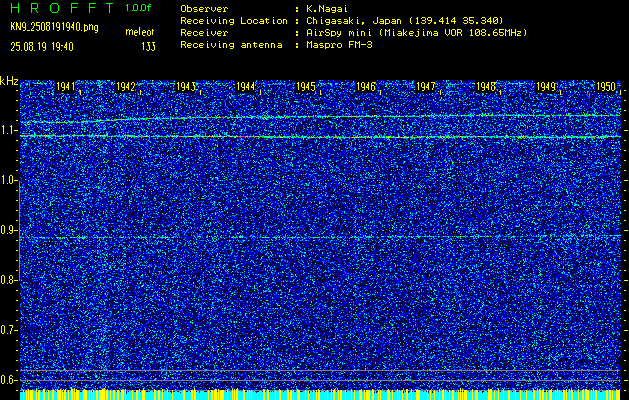Click the 0.8 frequency axis label
Viewport: 629px width, 400px height.
[7, 280]
